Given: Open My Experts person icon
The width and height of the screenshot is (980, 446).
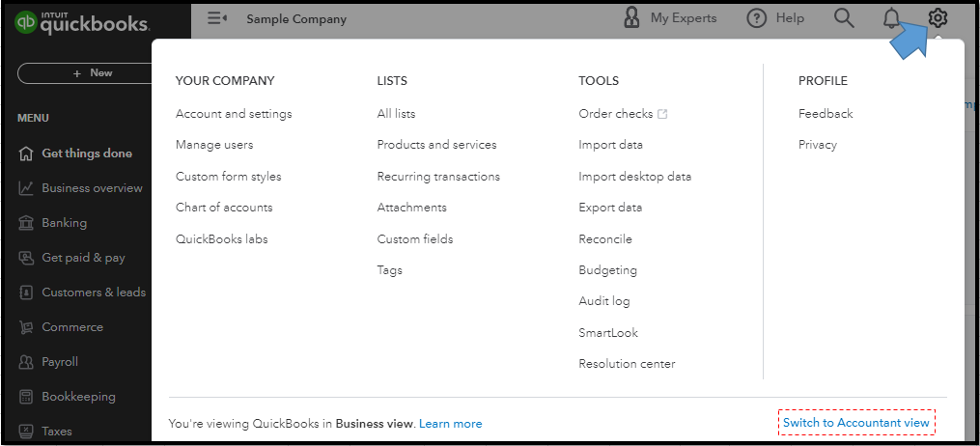Looking at the screenshot, I should [631, 18].
